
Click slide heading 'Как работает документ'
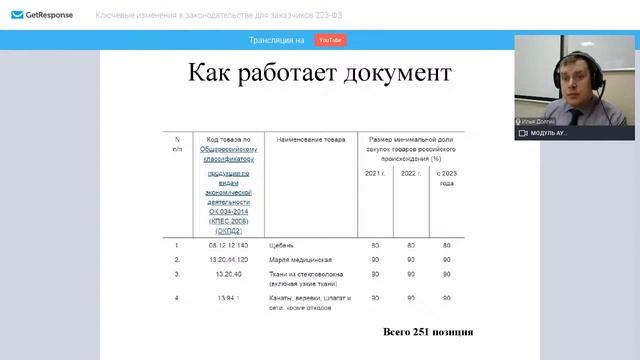[x=320, y=73]
